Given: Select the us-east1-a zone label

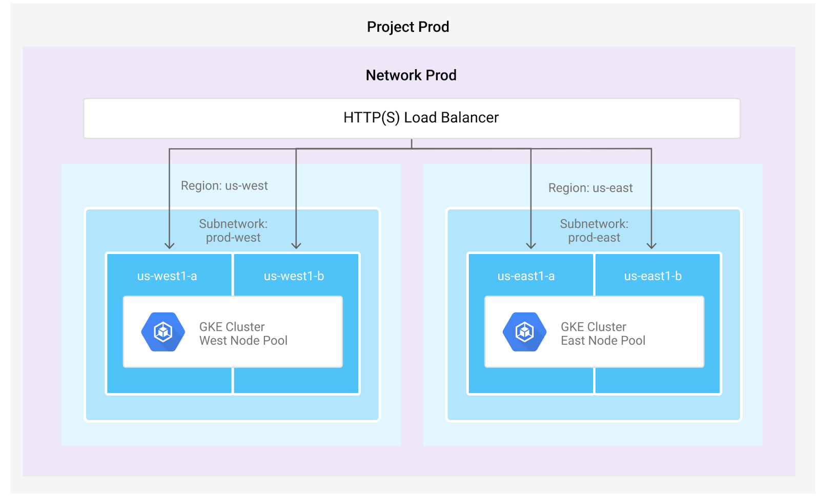Looking at the screenshot, I should (x=526, y=276).
